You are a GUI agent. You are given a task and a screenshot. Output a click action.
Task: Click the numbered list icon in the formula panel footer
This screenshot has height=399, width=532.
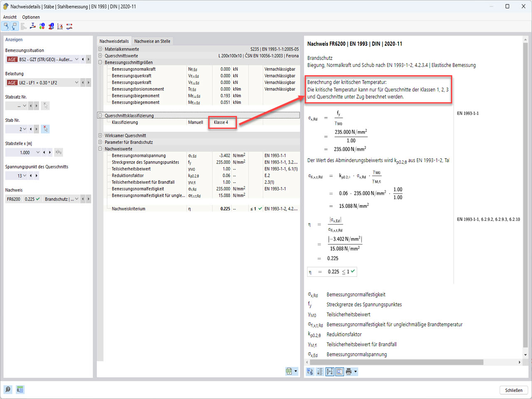point(320,371)
